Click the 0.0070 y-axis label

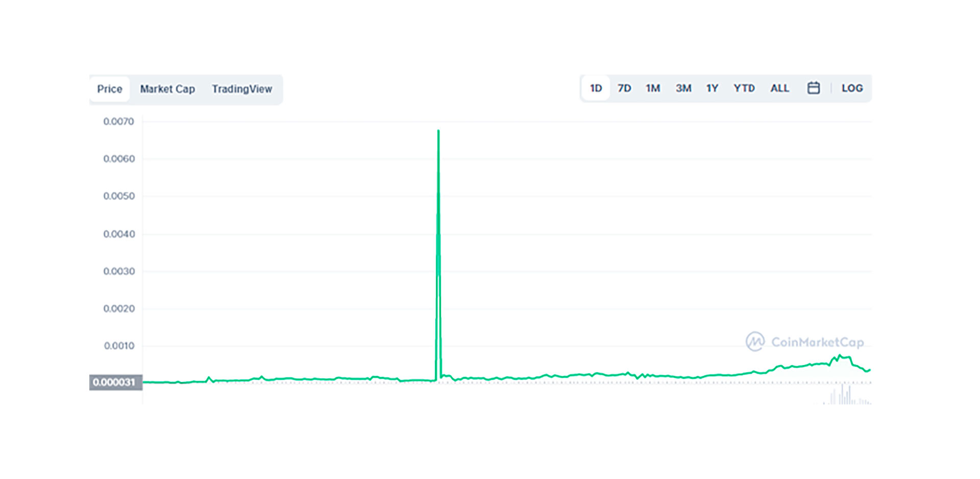pyautogui.click(x=118, y=122)
